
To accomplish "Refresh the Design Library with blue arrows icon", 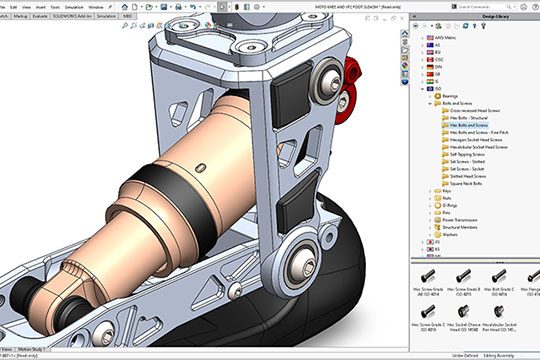I will [466, 26].
